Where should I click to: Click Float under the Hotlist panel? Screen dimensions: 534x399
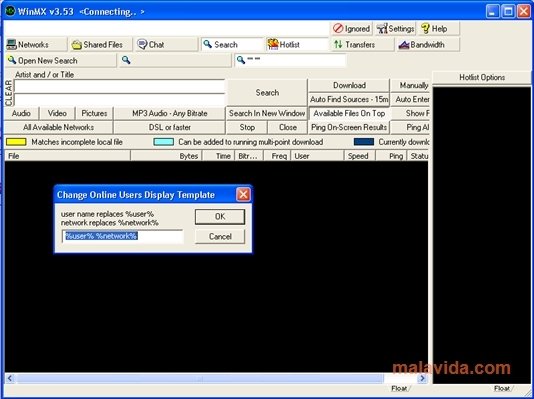click(x=502, y=388)
